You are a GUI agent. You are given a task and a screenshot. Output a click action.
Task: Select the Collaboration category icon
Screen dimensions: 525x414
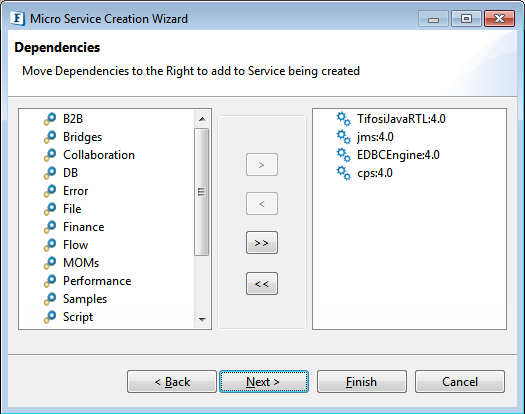pyautogui.click(x=50, y=155)
